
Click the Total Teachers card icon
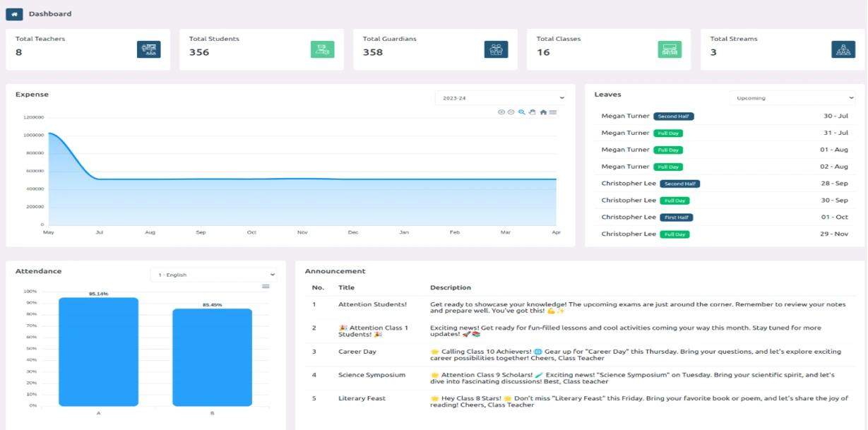[x=148, y=49]
